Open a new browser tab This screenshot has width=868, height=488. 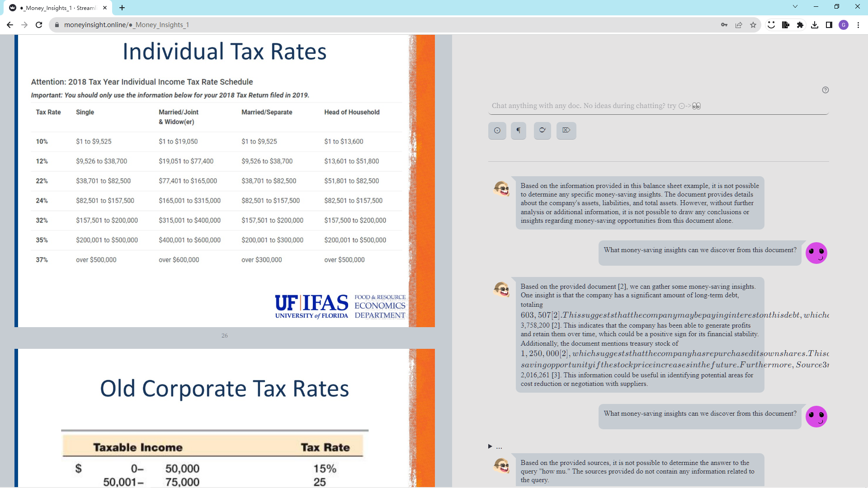coord(122,8)
